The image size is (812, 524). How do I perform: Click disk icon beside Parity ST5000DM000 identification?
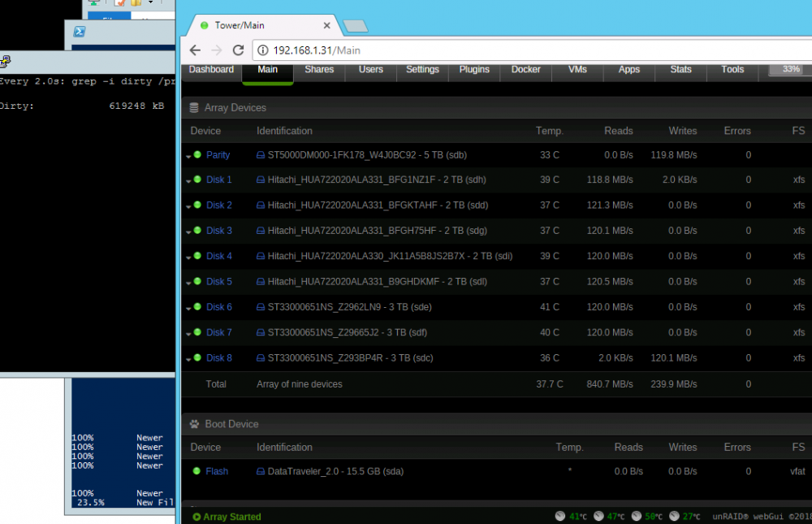[261, 155]
